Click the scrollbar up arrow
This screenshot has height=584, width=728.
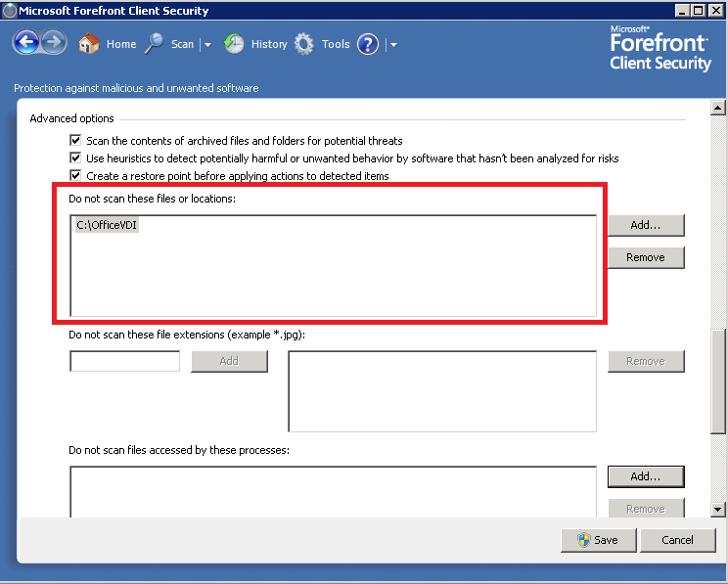click(718, 108)
